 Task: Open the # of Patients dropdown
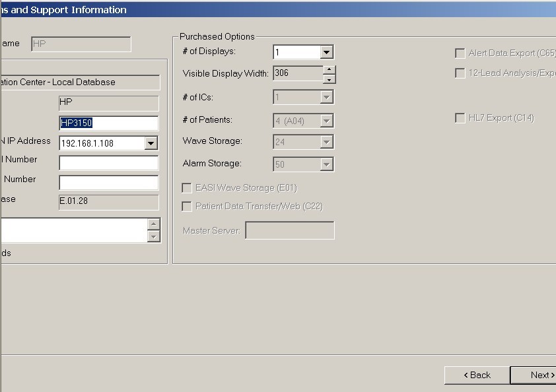point(326,121)
